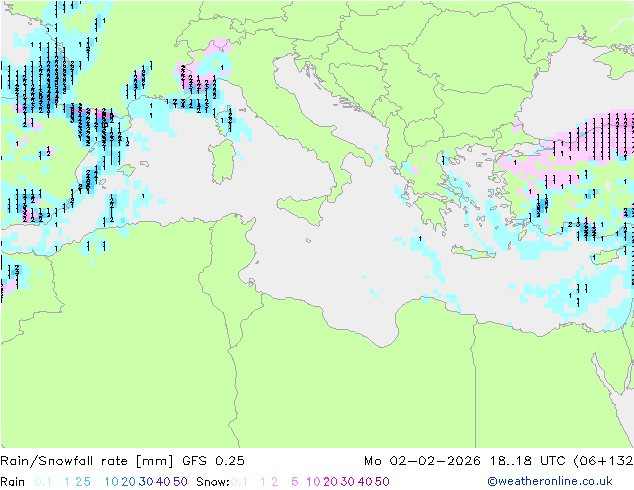This screenshot has height=490, width=634.
Task: Select the Snow 0.1 legend color value
Action: point(239,482)
